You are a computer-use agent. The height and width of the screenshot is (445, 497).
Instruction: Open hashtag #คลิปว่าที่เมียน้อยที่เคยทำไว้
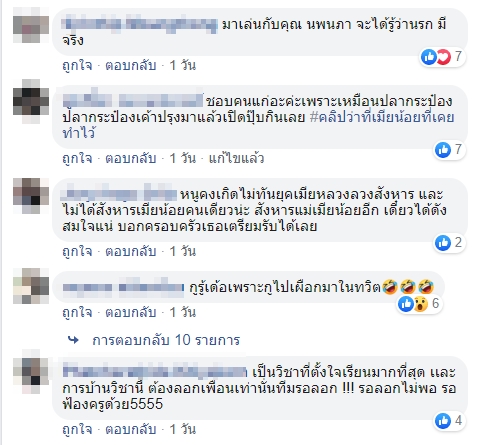258,125
